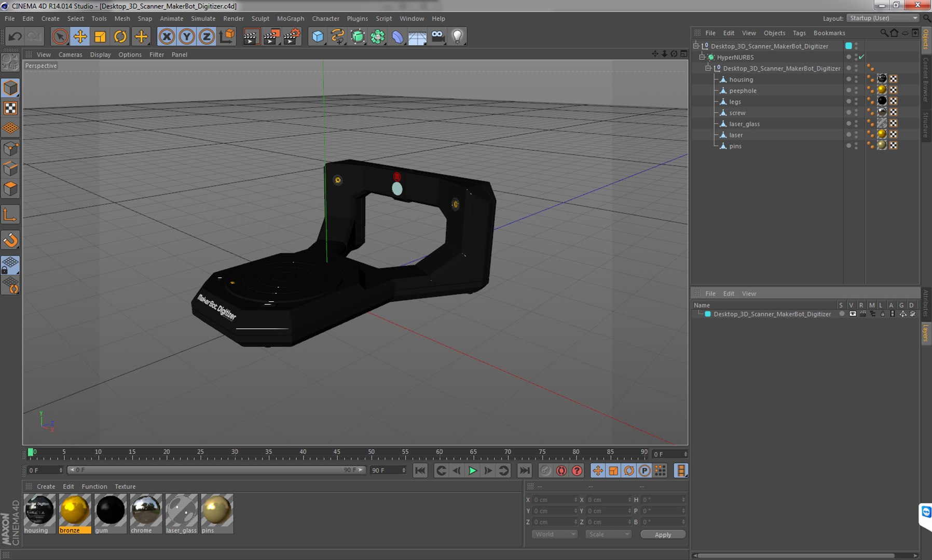Open the World coordinate system dropdown

pyautogui.click(x=554, y=534)
